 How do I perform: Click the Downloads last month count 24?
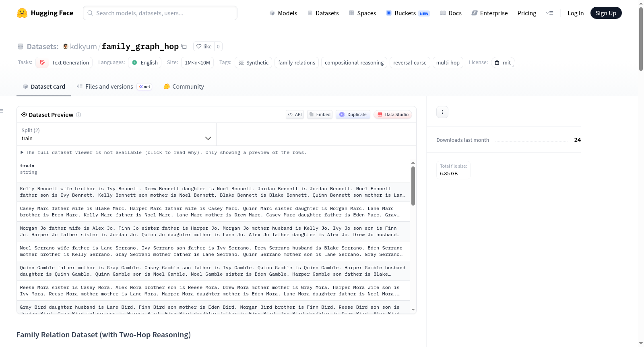pos(577,140)
